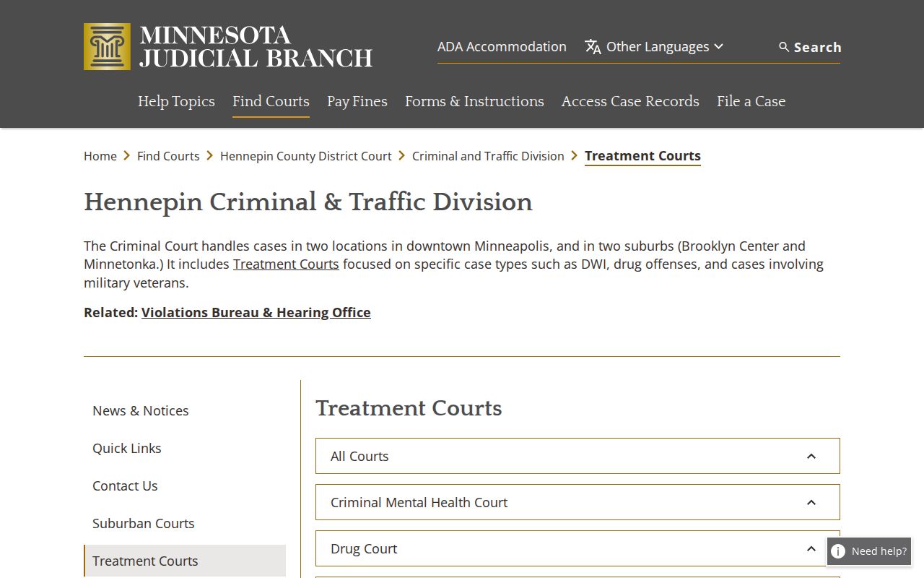Go to Find Courts breadcrumb
This screenshot has height=578, width=924.
(x=168, y=156)
